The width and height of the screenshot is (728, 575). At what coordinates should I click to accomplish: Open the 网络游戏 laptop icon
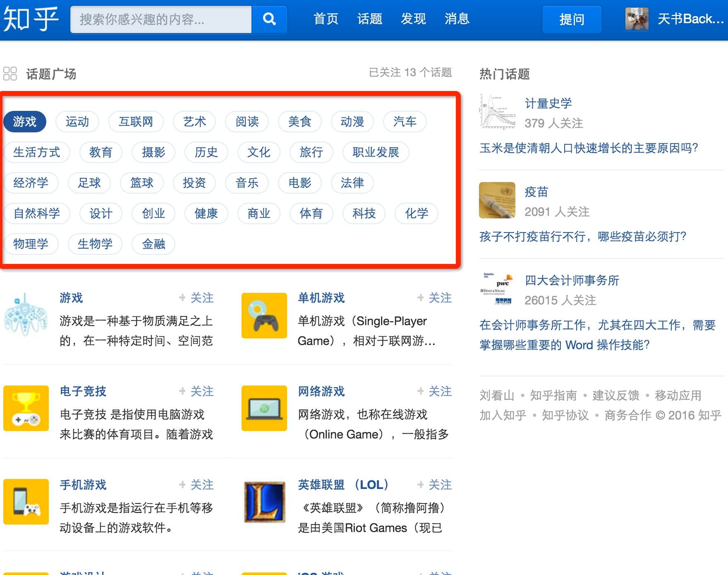click(264, 408)
